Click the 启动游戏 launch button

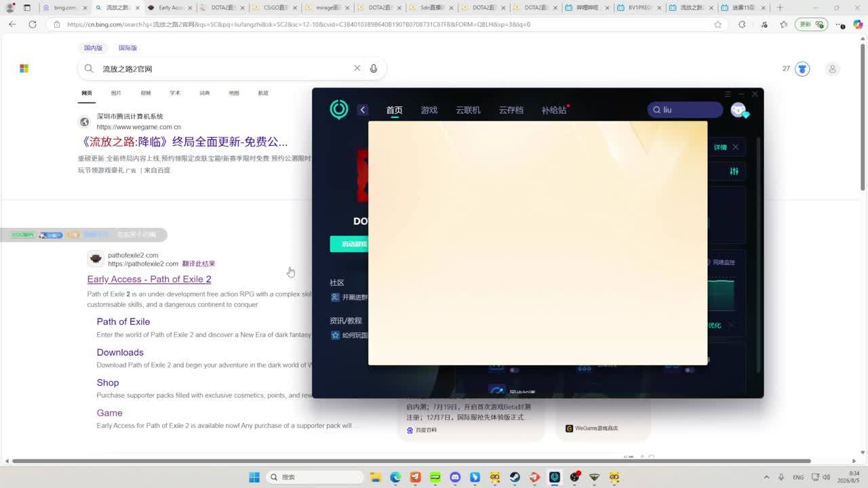coord(349,244)
